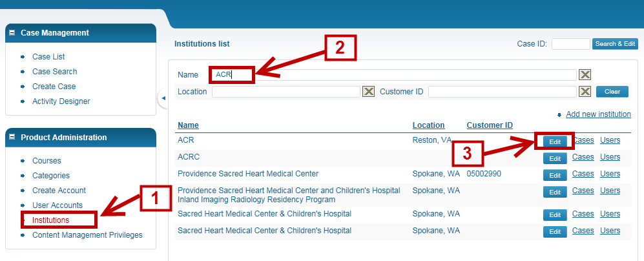The width and height of the screenshot is (644, 261).
Task: Collapse the left sidebar arrow handle
Action: click(x=163, y=98)
